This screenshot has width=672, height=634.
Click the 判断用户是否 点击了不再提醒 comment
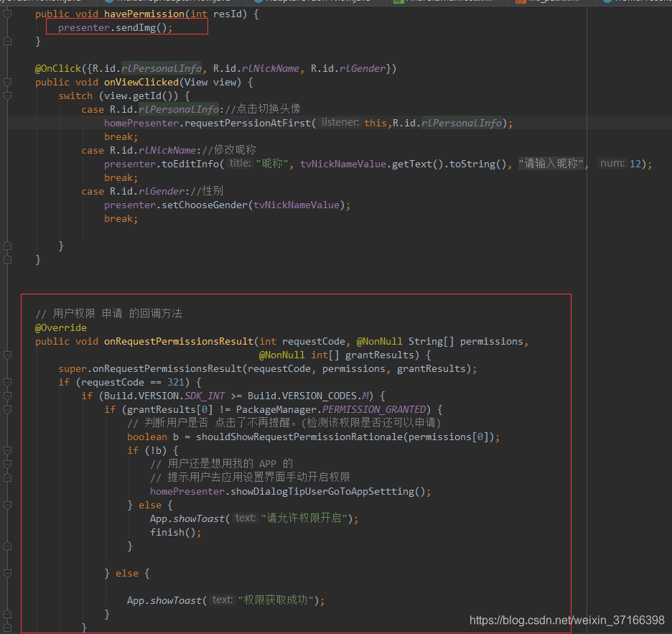click(284, 423)
